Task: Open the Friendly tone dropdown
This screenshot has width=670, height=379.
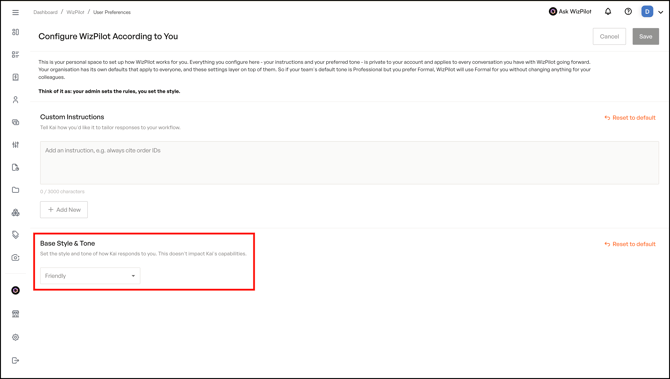Action: pos(90,276)
